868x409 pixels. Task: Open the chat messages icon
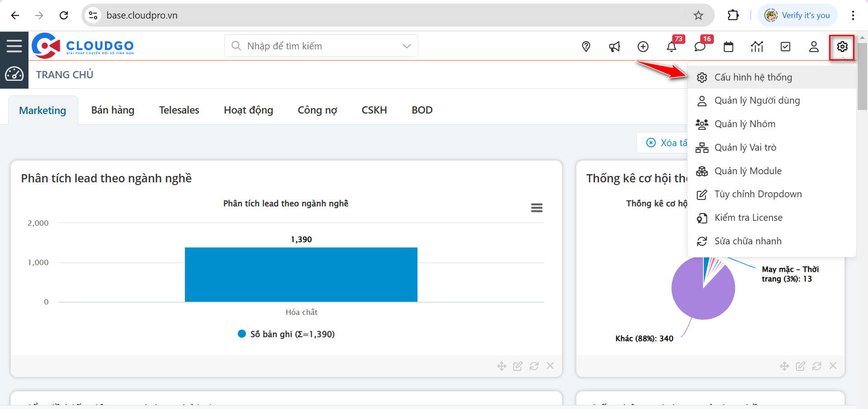point(700,47)
